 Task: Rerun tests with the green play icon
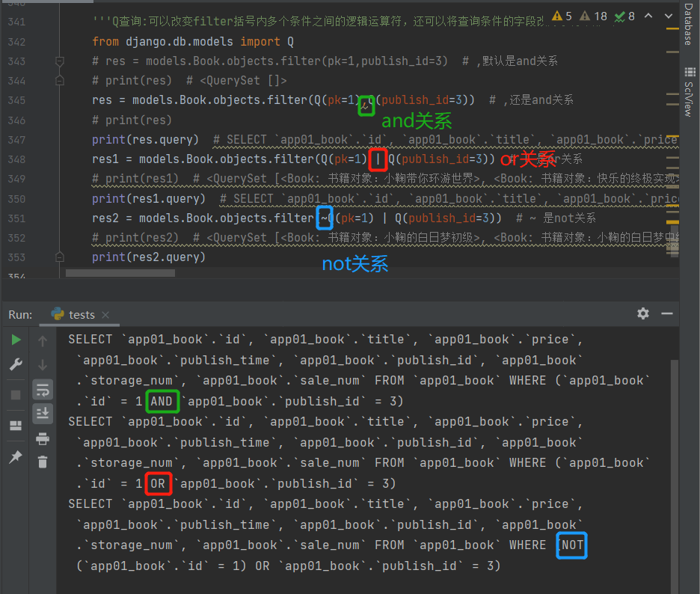click(16, 340)
